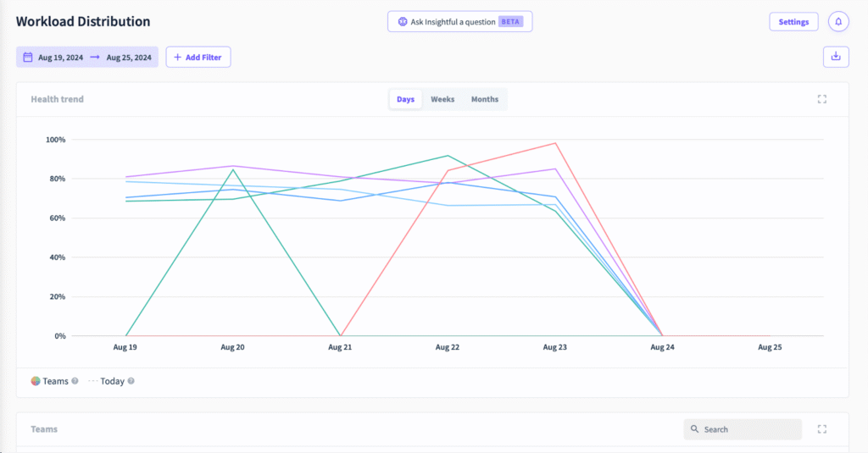Open the date range picker

[87, 58]
